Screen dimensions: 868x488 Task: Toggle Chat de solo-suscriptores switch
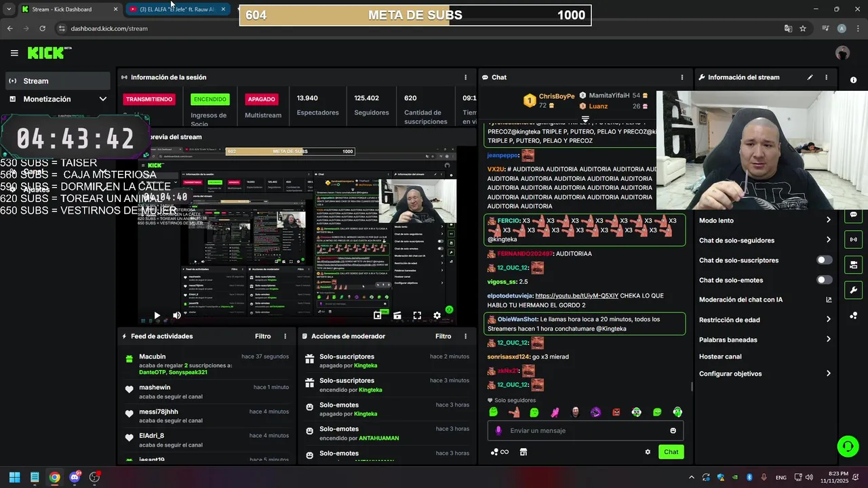point(824,260)
